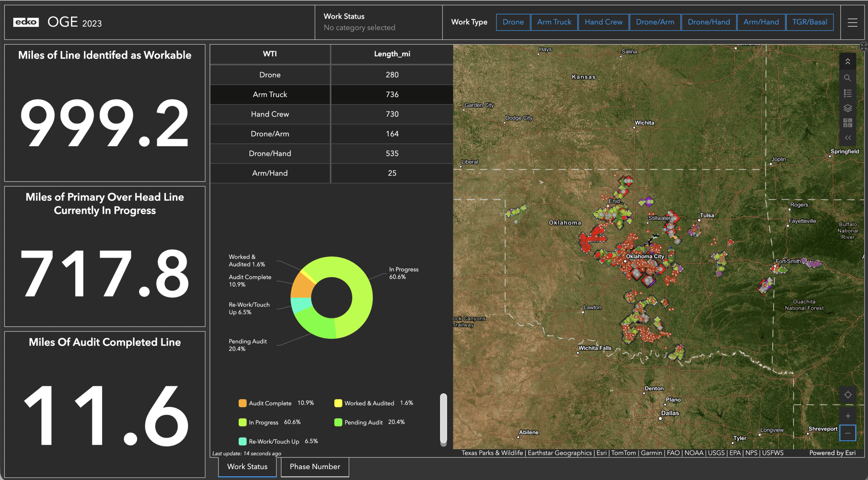Zoom in the map with plus button
This screenshot has width=868, height=480.
(848, 416)
